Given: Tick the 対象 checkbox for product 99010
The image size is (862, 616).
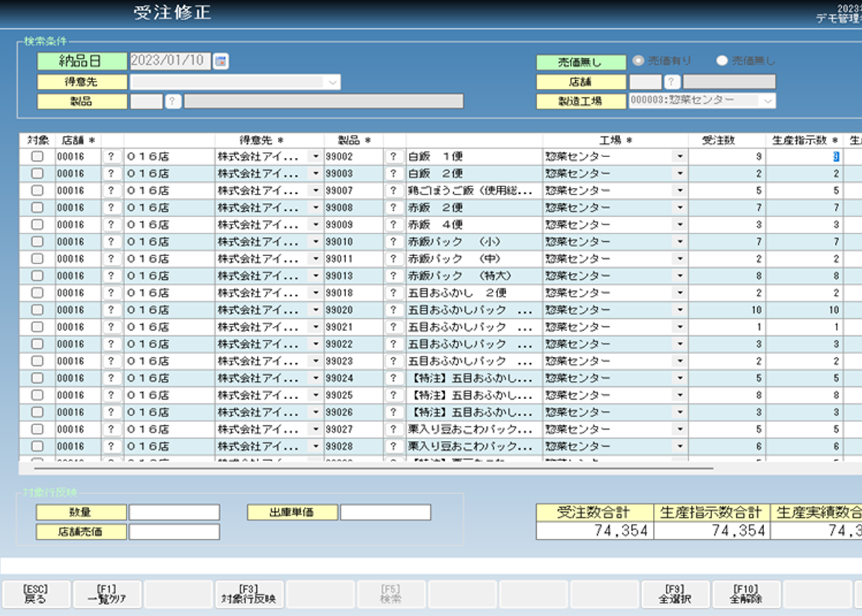Looking at the screenshot, I should [x=37, y=242].
